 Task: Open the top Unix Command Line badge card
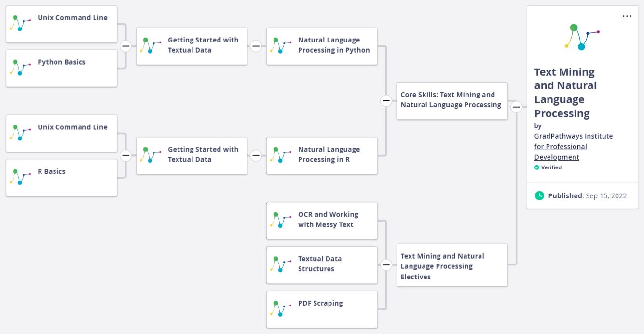click(x=61, y=24)
